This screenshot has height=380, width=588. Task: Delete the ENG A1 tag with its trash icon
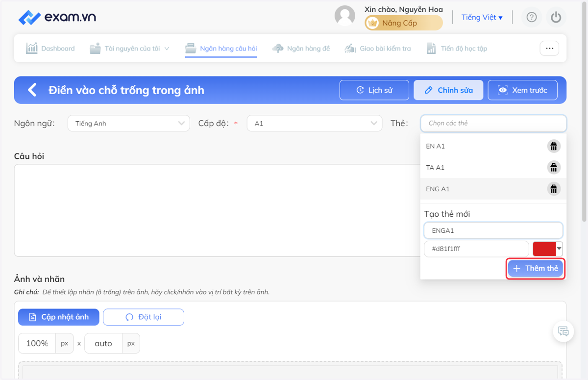[x=554, y=189]
